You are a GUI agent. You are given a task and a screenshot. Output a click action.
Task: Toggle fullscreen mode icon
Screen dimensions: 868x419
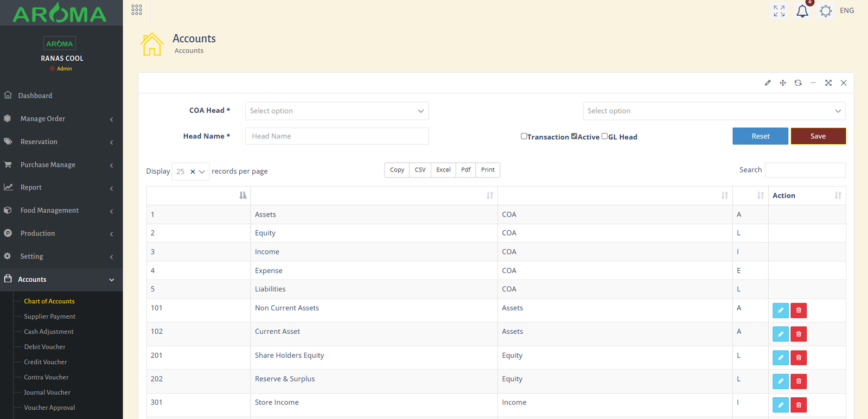point(779,11)
